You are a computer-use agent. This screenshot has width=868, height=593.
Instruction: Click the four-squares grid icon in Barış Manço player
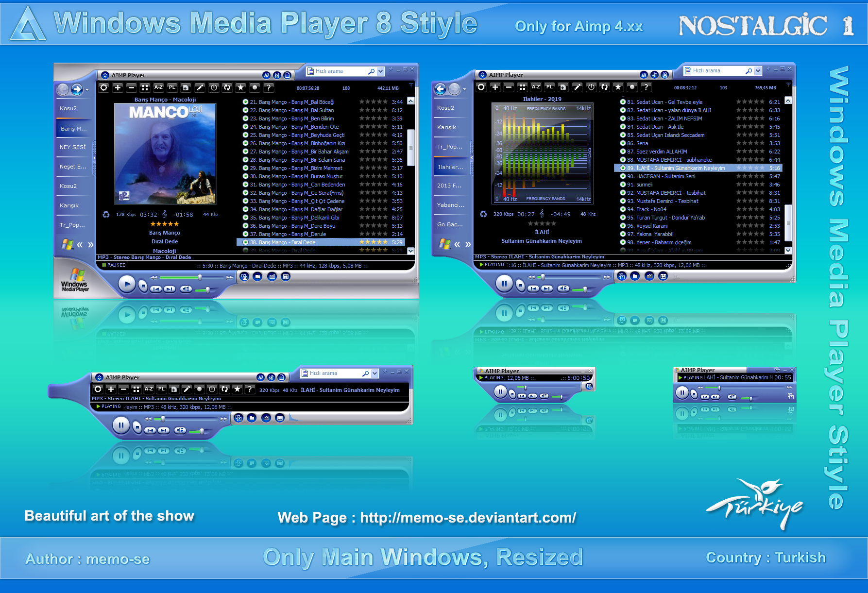(x=145, y=87)
